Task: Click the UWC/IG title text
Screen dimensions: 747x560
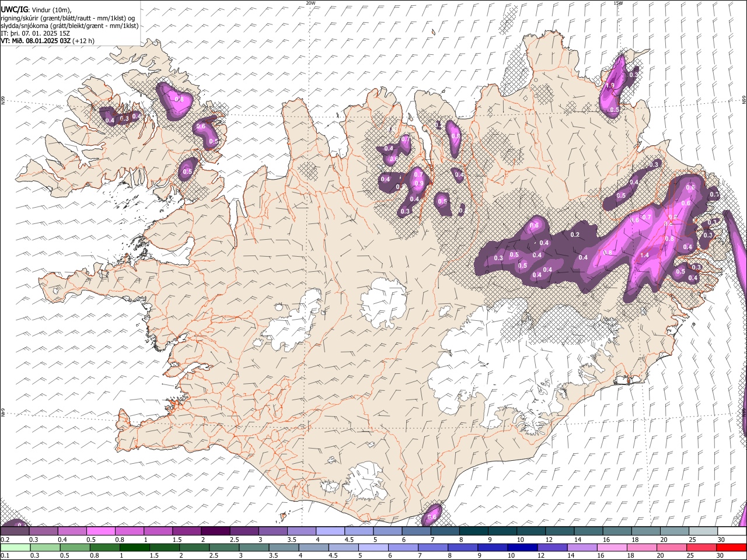Action: (x=13, y=10)
